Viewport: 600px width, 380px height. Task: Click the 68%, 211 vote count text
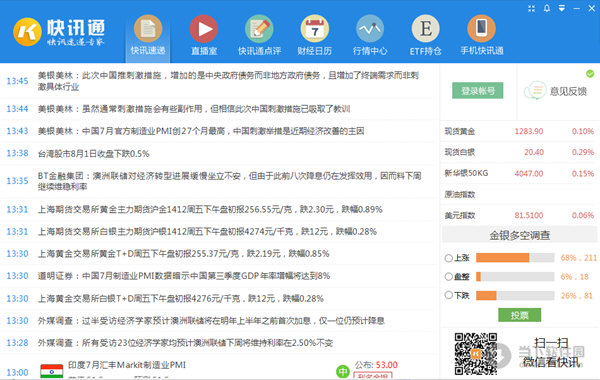coord(579,258)
